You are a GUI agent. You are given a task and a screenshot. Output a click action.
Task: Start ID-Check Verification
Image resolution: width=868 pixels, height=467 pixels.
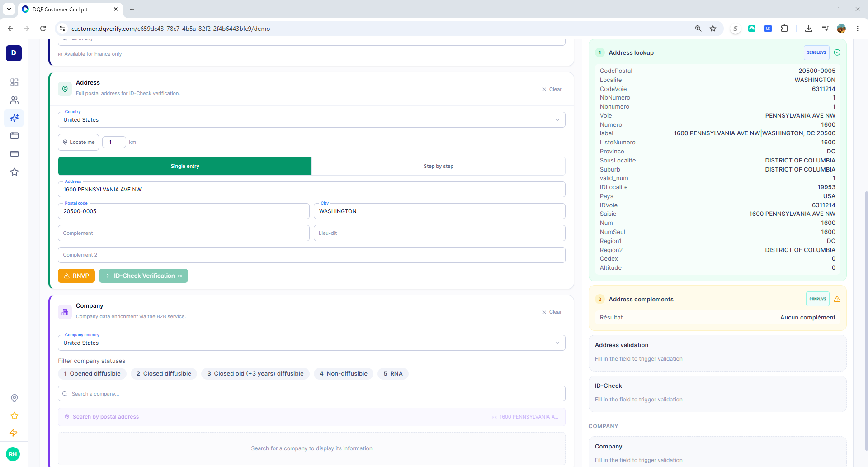pos(143,276)
